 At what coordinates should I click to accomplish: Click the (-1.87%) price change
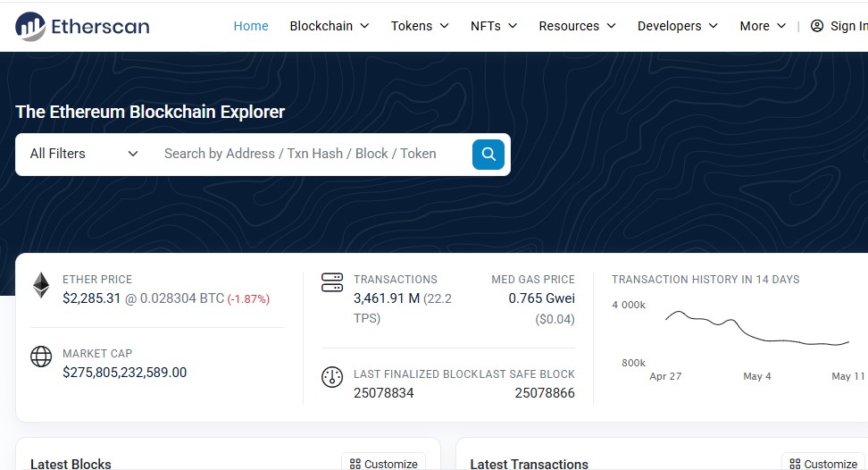248,299
